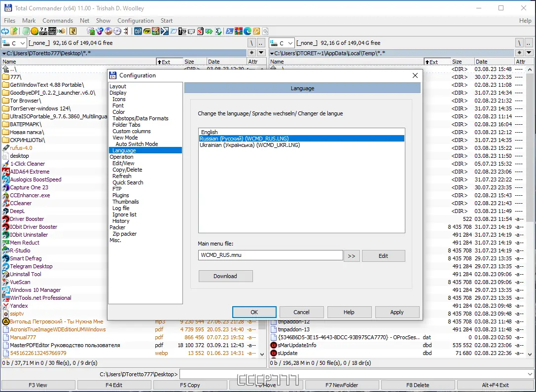Click inside the WCMD_RUS.mnu input field

tap(270, 255)
